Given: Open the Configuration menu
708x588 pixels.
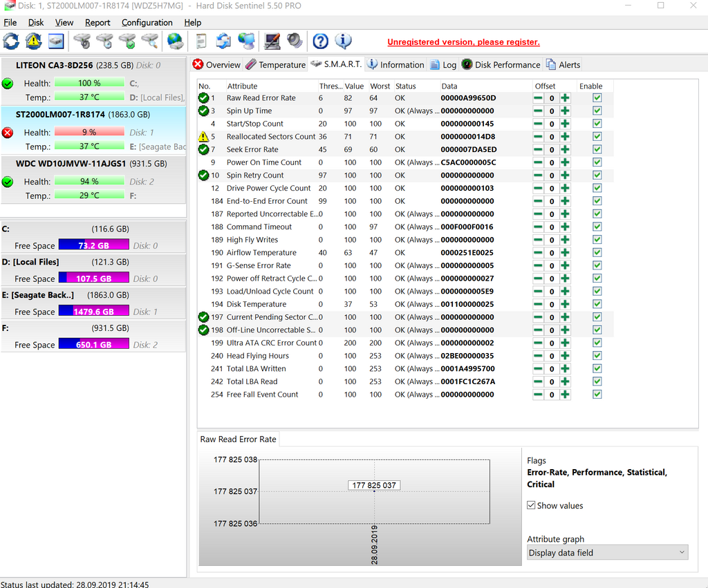Looking at the screenshot, I should point(147,22).
